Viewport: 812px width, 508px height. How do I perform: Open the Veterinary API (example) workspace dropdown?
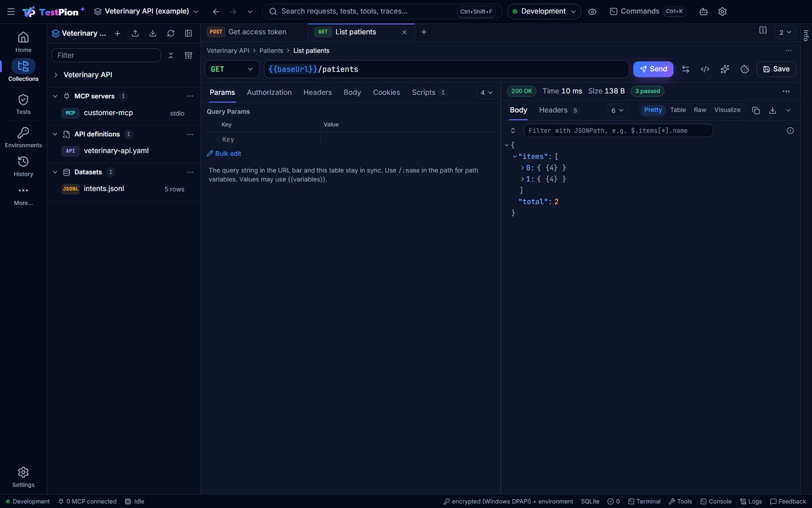coord(146,11)
